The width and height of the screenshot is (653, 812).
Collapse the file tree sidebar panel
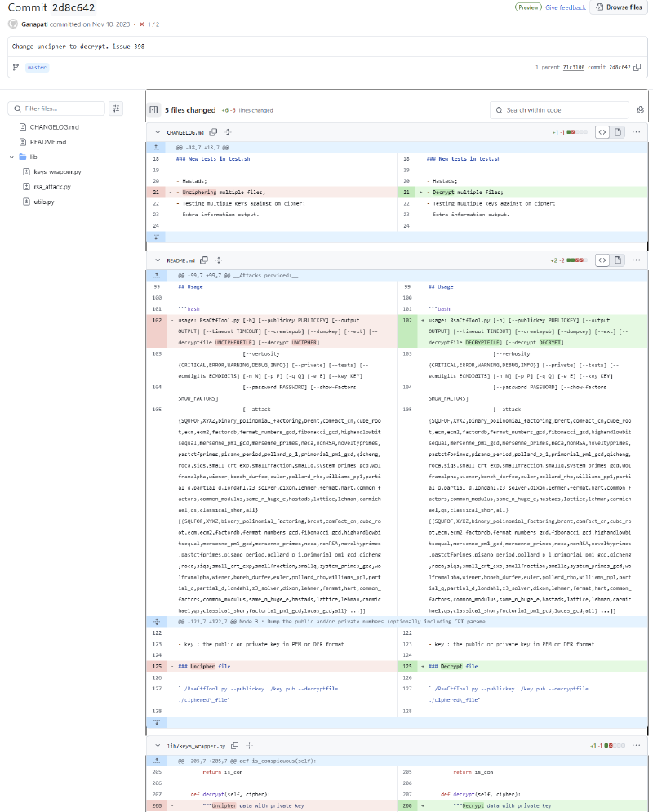pyautogui.click(x=153, y=110)
